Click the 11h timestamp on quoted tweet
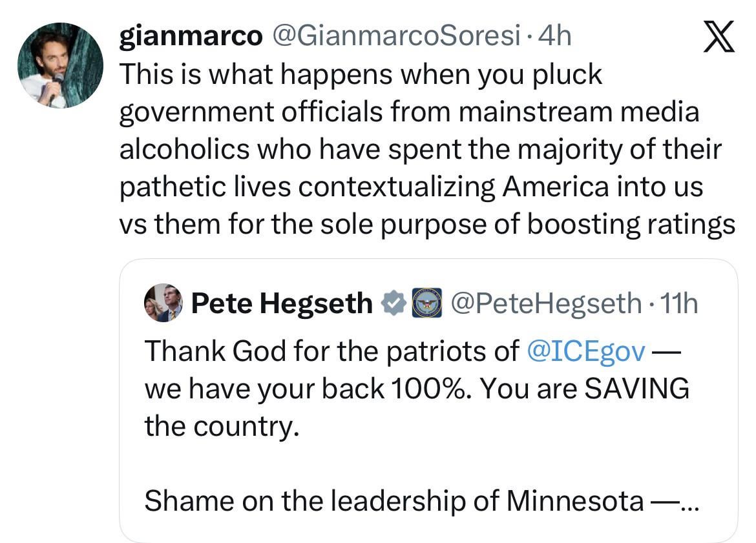 678,303
